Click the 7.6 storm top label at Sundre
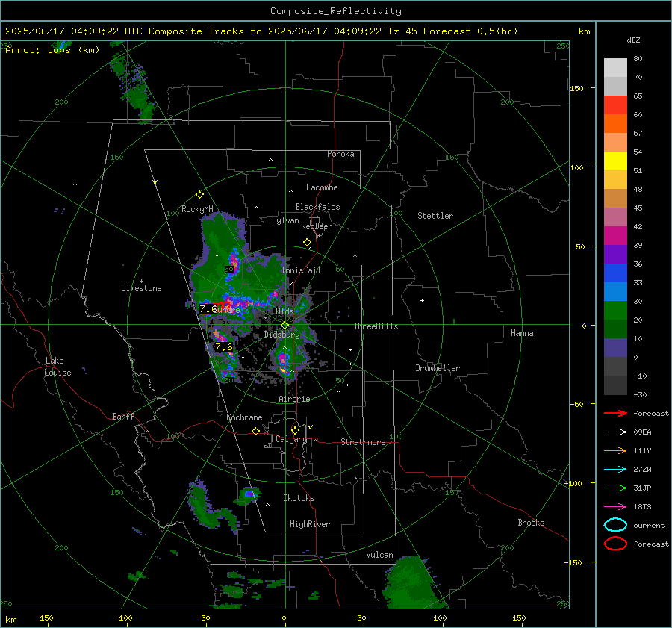Image resolution: width=672 pixels, height=628 pixels. (209, 308)
